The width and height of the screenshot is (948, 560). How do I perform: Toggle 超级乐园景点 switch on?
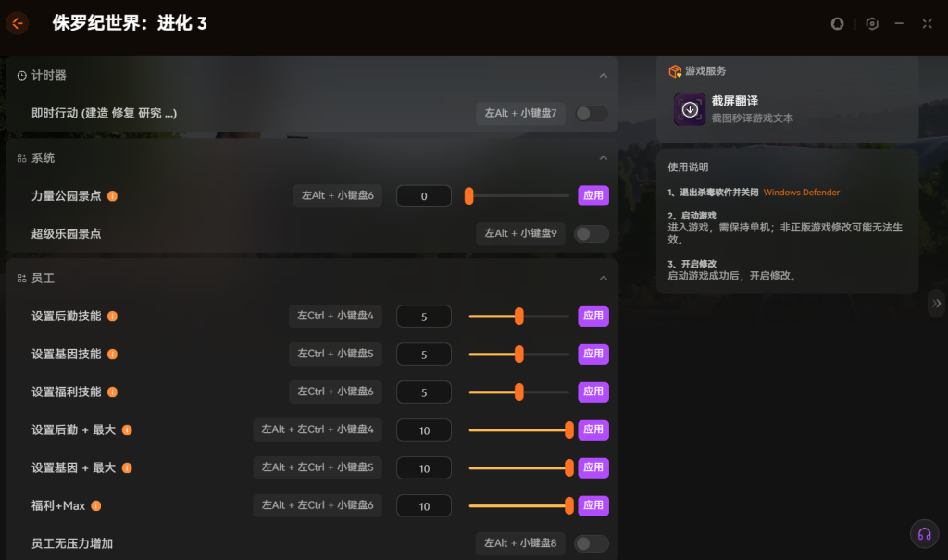click(592, 234)
